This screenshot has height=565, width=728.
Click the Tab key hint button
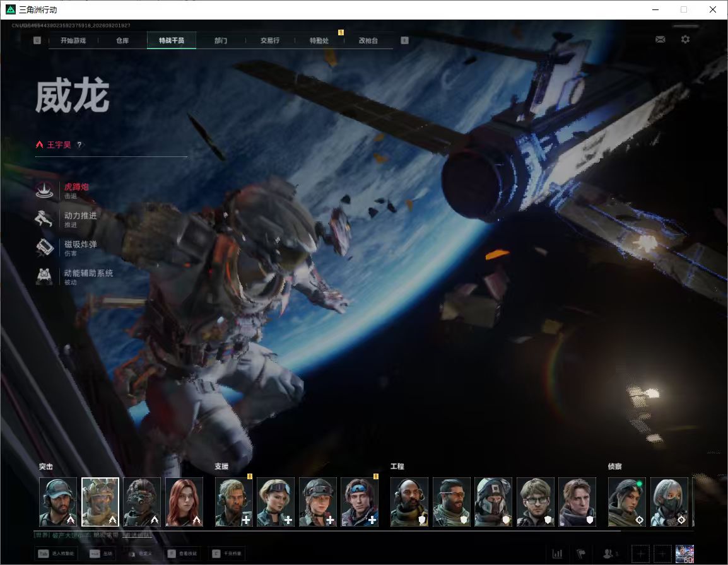tap(56, 554)
